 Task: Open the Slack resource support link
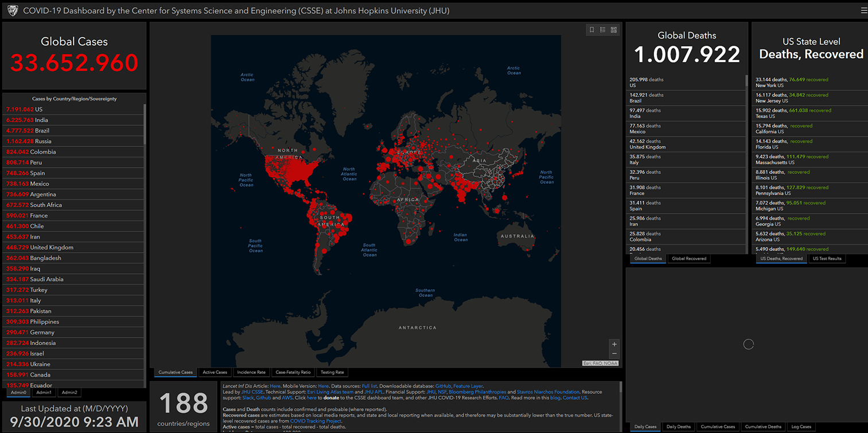247,397
